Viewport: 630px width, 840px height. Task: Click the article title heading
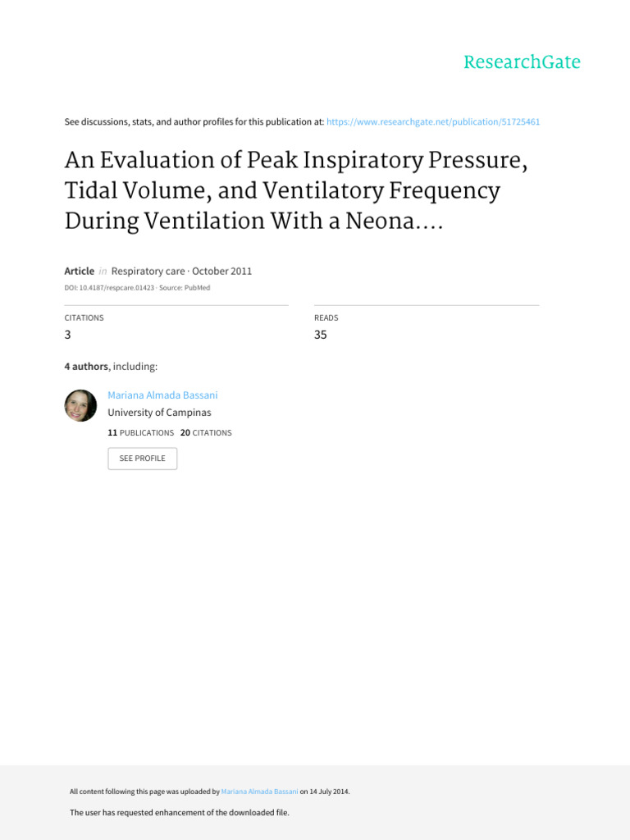294,191
